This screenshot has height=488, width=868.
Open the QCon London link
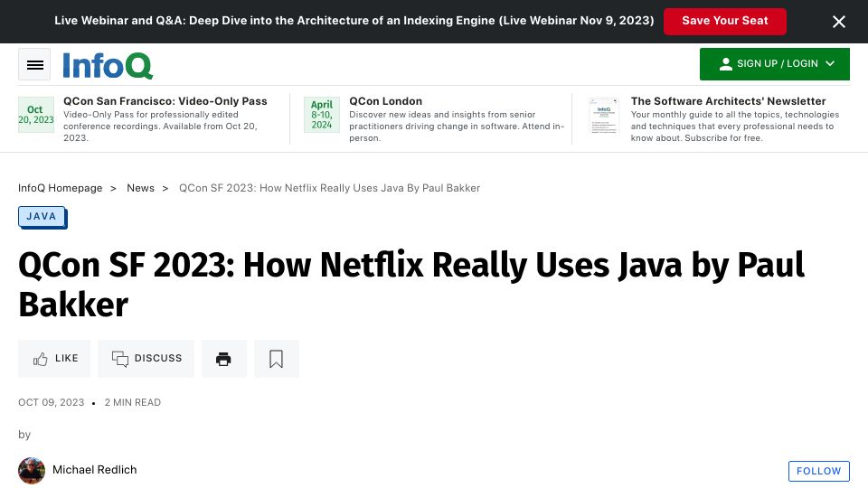(385, 101)
